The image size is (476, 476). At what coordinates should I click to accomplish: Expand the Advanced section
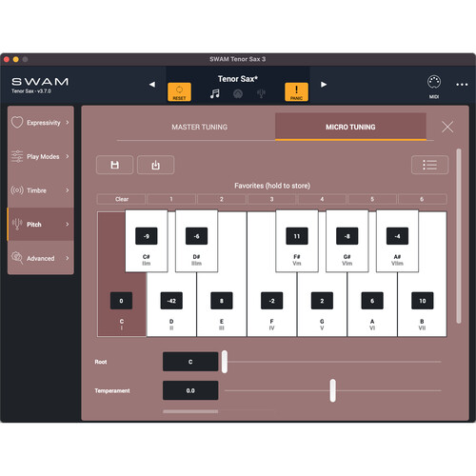tap(41, 258)
